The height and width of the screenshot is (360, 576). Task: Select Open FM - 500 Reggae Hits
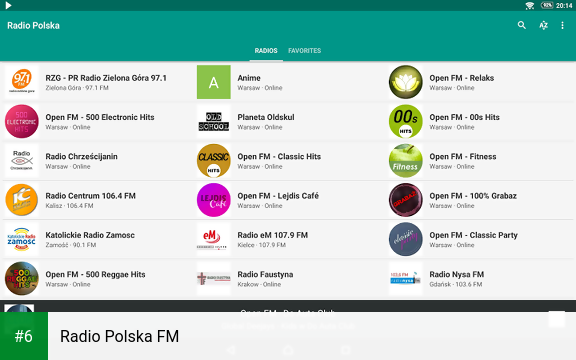96,274
